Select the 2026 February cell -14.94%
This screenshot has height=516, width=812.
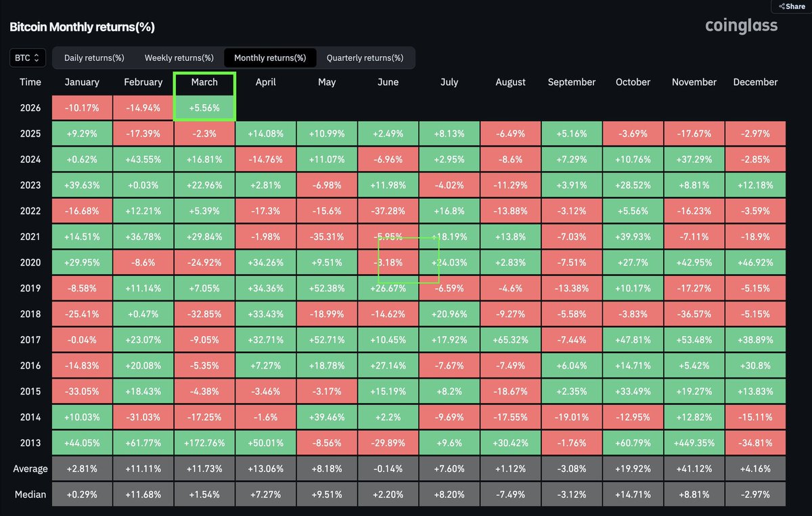(143, 108)
